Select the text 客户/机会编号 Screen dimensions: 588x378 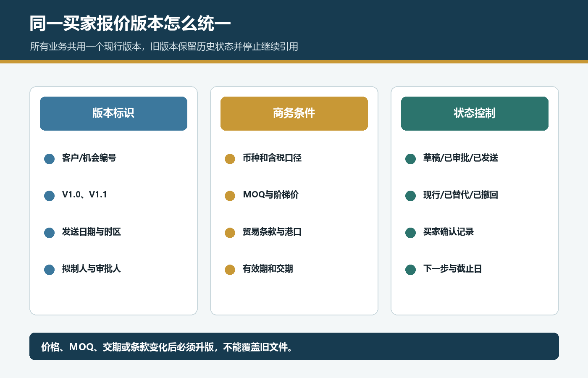click(89, 158)
